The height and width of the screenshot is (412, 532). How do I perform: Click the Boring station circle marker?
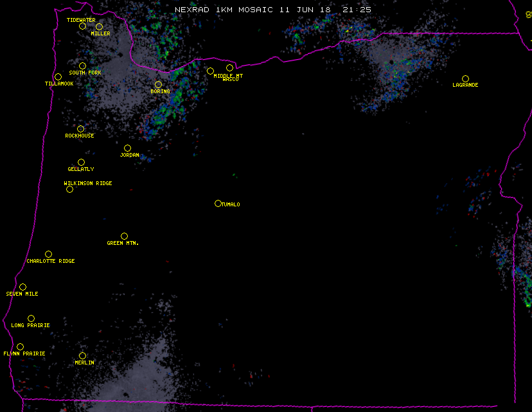tap(158, 85)
